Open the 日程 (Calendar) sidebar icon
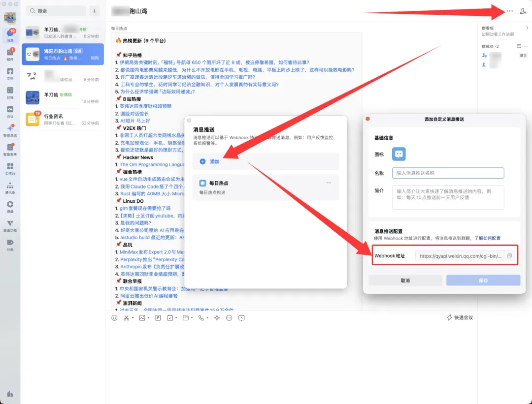This screenshot has height=404, width=532. (10, 92)
